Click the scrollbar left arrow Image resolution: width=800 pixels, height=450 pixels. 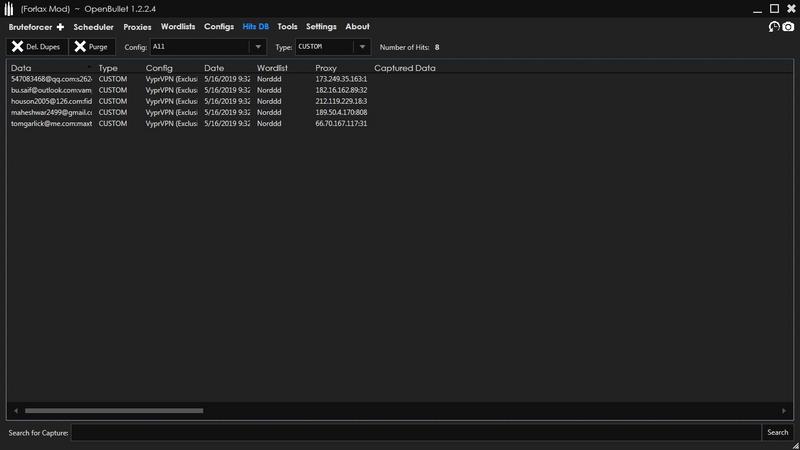pos(16,411)
